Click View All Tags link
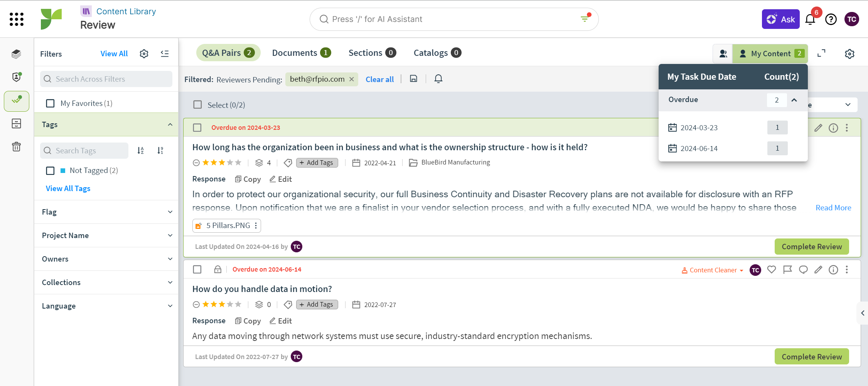The width and height of the screenshot is (868, 386). click(x=68, y=188)
